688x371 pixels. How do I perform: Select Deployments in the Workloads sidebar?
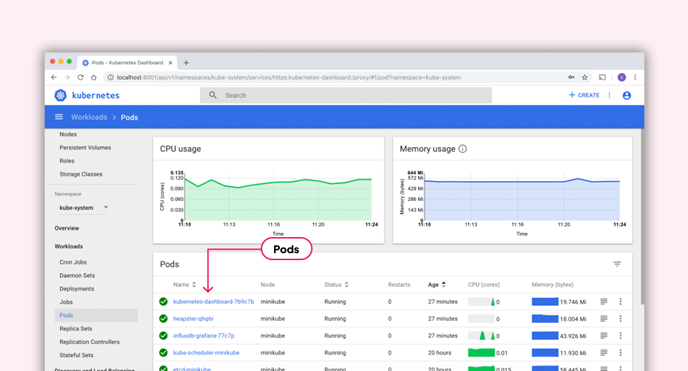[77, 289]
